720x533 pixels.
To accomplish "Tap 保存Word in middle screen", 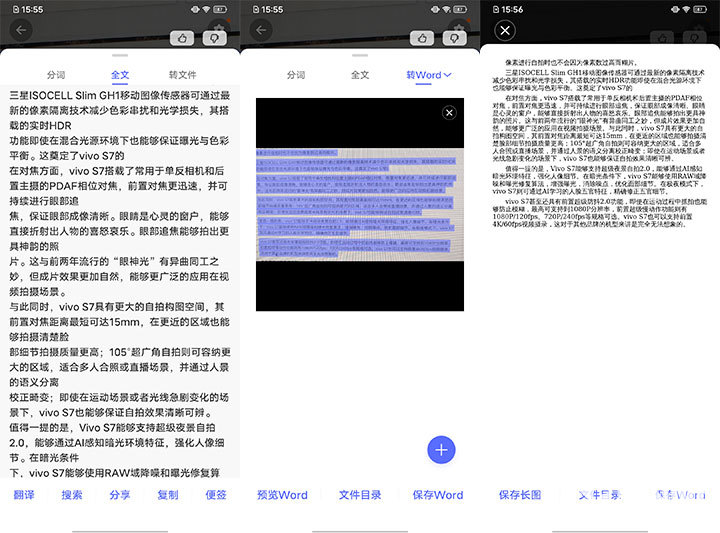I will pyautogui.click(x=438, y=495).
